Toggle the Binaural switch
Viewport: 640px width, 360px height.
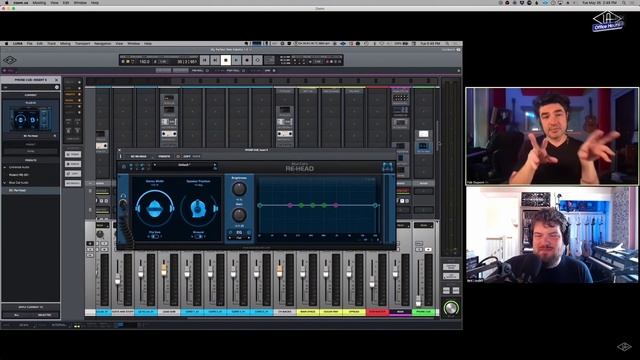(198, 236)
